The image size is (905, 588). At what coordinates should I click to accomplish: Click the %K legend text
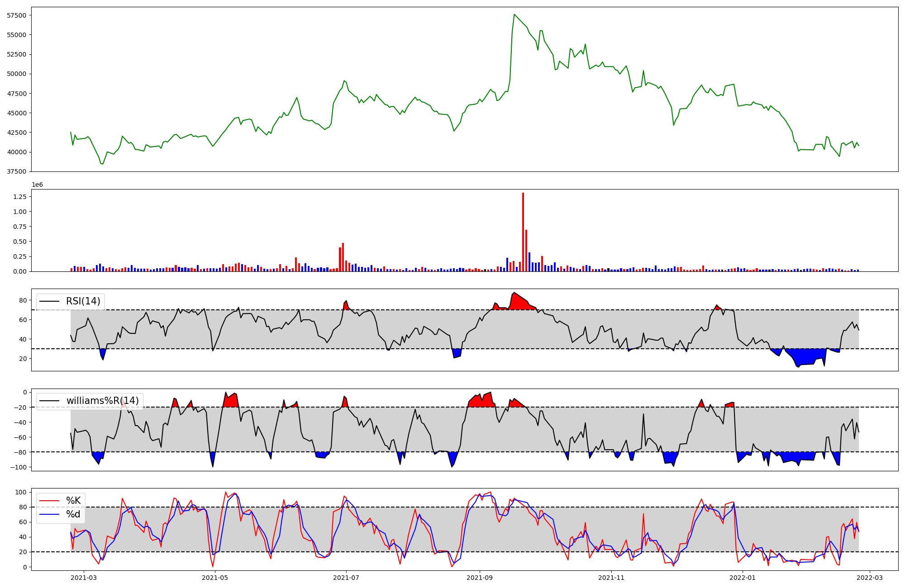tap(73, 500)
